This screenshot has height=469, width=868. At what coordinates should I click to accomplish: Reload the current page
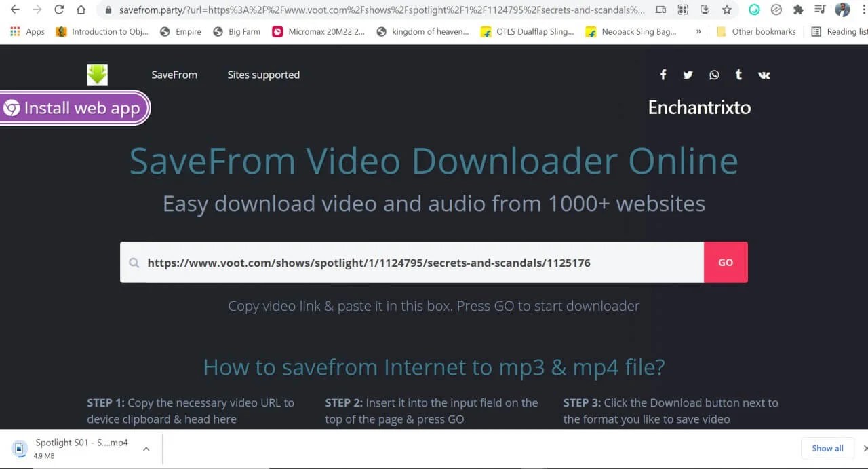(x=59, y=10)
